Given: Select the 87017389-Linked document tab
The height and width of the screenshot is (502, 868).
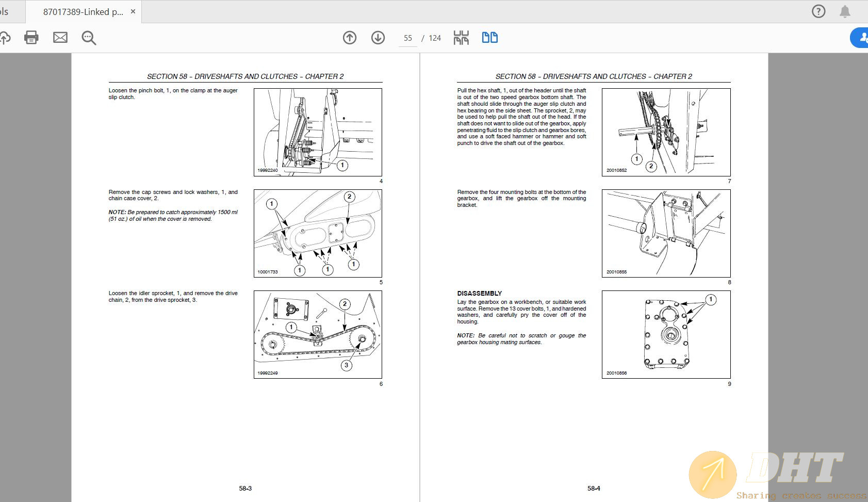Looking at the screenshot, I should tap(83, 12).
